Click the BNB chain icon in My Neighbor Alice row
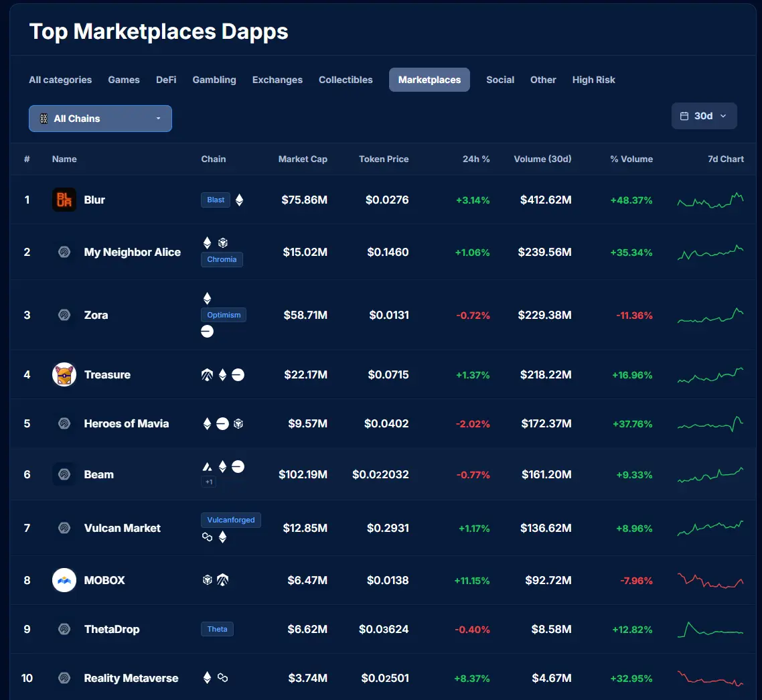 click(222, 242)
